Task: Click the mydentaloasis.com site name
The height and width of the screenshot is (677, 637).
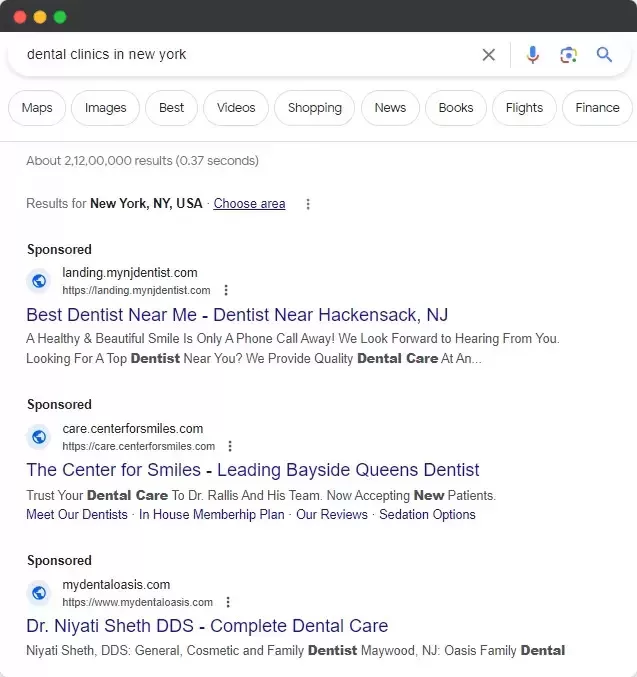Action: [x=116, y=584]
